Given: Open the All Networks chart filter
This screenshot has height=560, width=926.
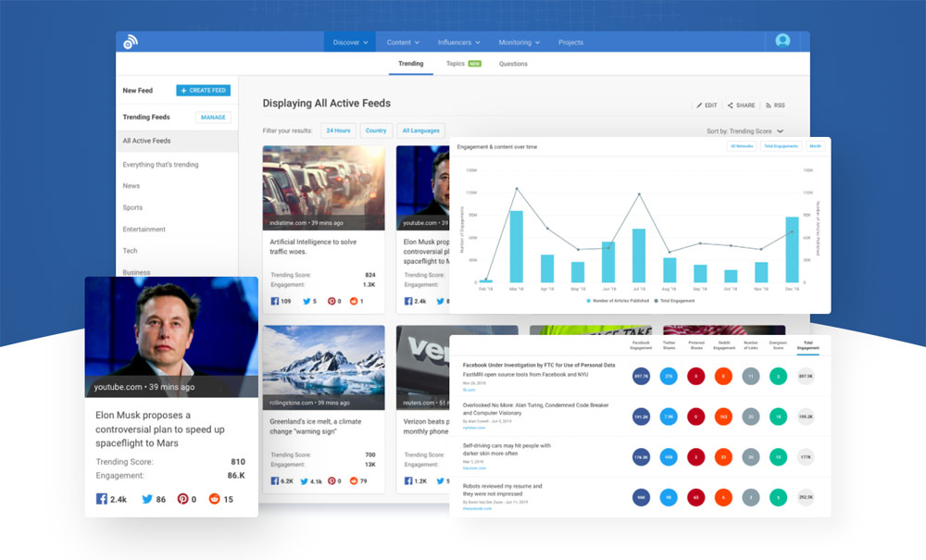Looking at the screenshot, I should 742,145.
